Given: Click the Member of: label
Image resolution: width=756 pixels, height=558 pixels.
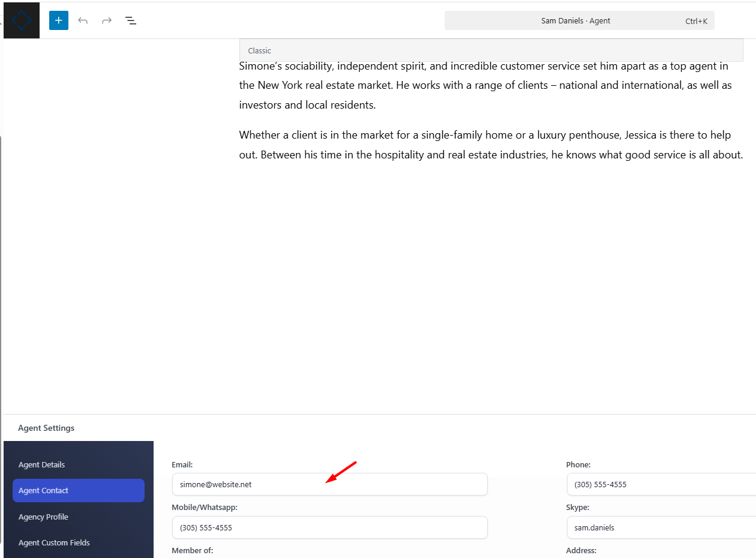Looking at the screenshot, I should (192, 550).
